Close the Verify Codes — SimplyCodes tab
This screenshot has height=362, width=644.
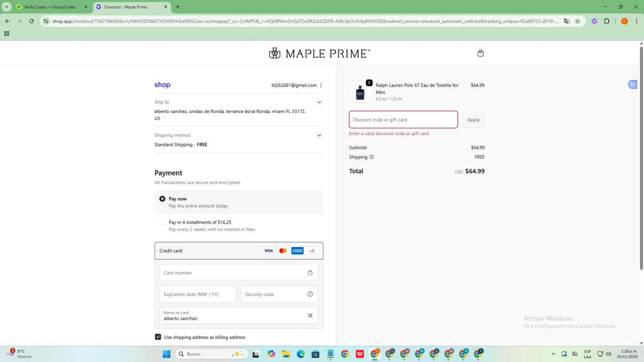click(x=85, y=7)
